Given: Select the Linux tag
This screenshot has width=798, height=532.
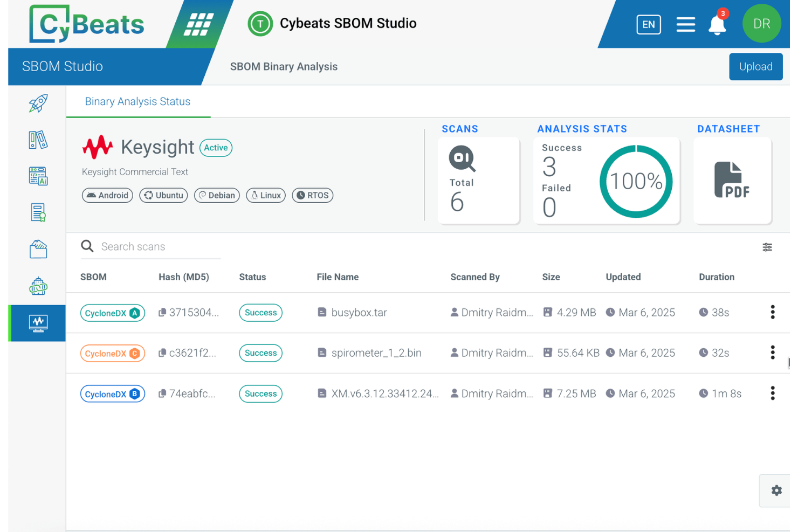Looking at the screenshot, I should 266,195.
